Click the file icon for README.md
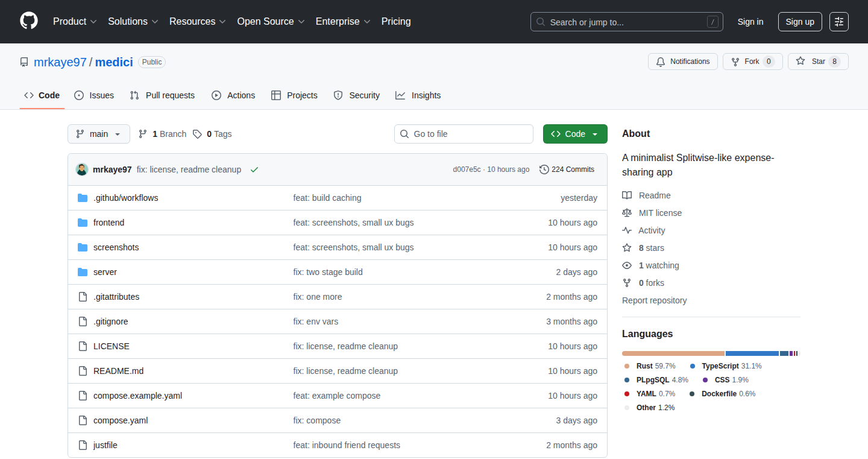The height and width of the screenshot is (459, 868). (x=83, y=371)
